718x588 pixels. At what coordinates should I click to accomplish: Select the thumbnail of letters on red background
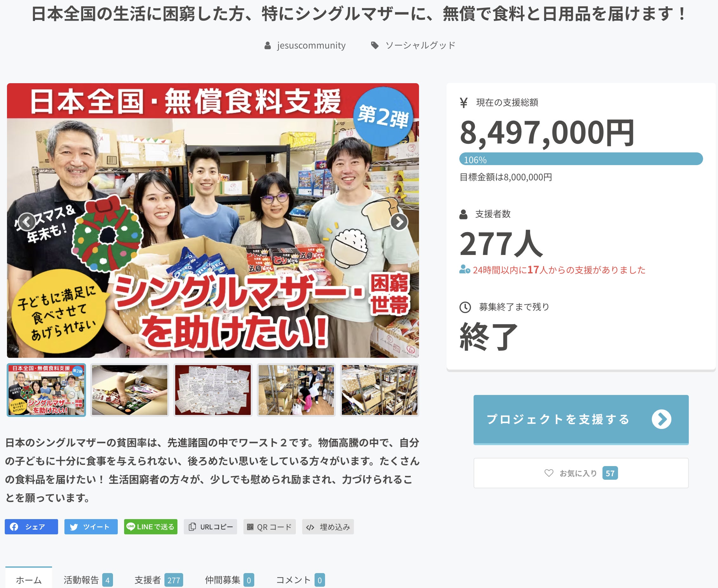(213, 390)
